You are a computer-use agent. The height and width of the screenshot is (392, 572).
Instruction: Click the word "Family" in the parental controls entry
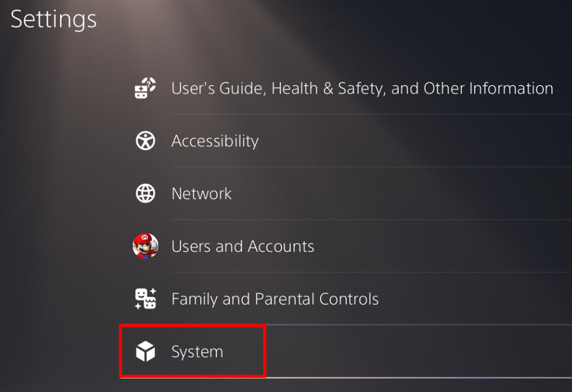tap(195, 299)
